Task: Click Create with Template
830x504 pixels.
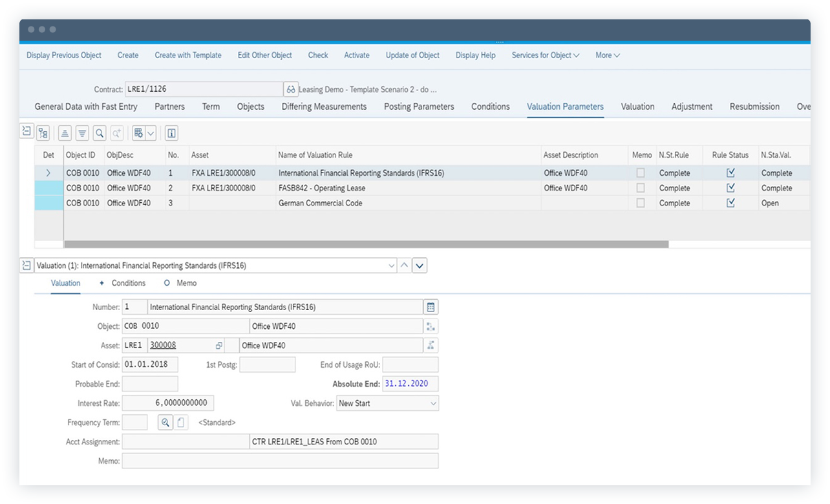Action: tap(187, 56)
